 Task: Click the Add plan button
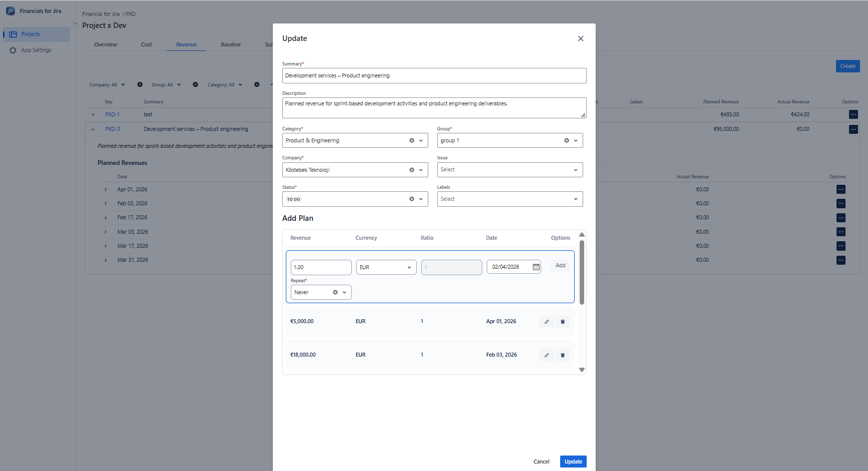(x=561, y=266)
